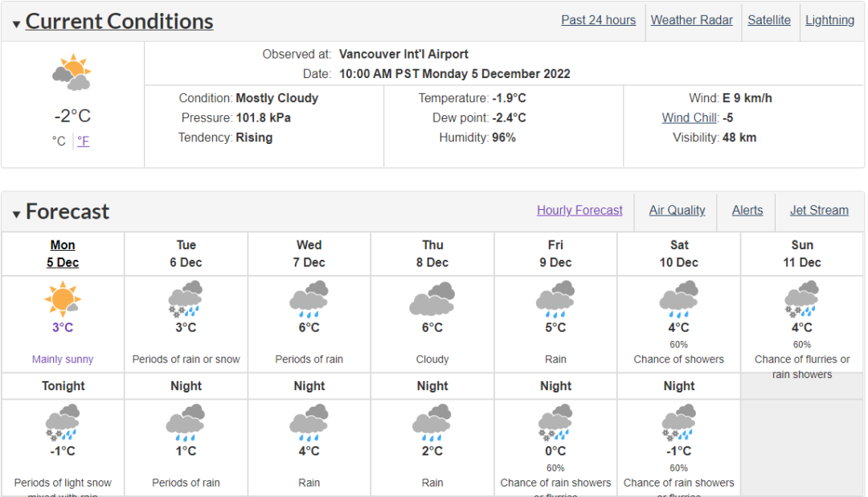
Task: Click Saturday night's rain showers or flurries icon
Action: pyautogui.click(x=678, y=423)
